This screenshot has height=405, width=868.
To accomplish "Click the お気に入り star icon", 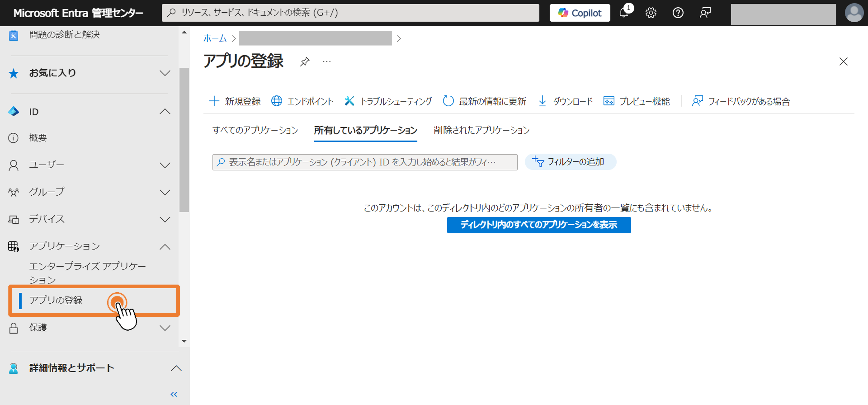I will [x=13, y=73].
